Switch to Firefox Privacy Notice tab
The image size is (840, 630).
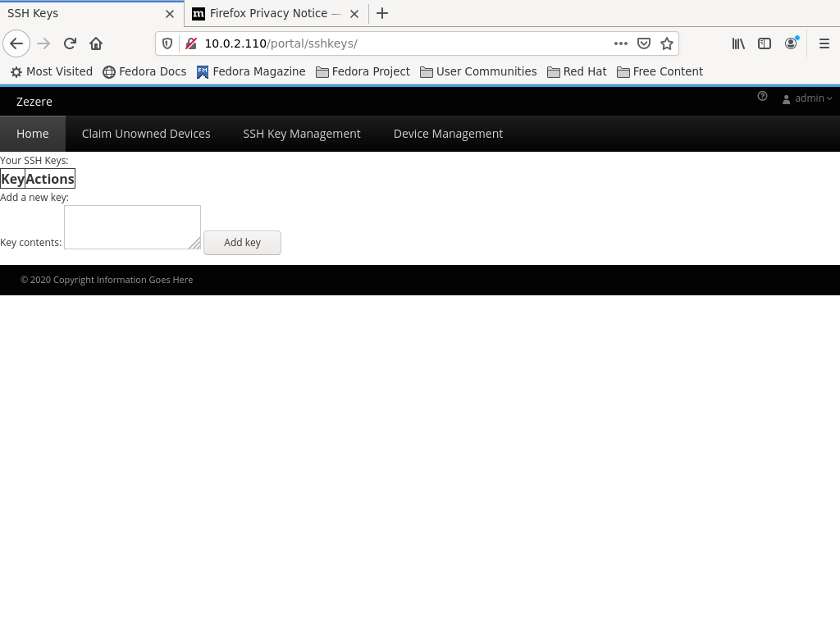(x=276, y=13)
